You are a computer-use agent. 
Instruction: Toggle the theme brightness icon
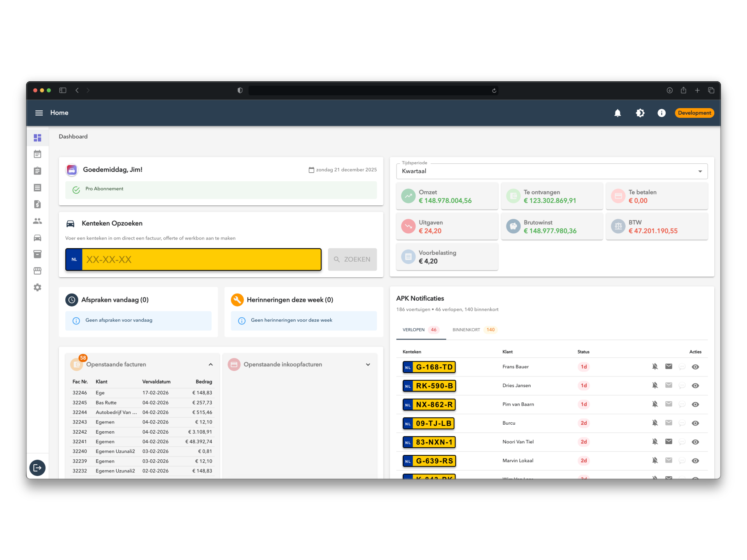pos(640,113)
